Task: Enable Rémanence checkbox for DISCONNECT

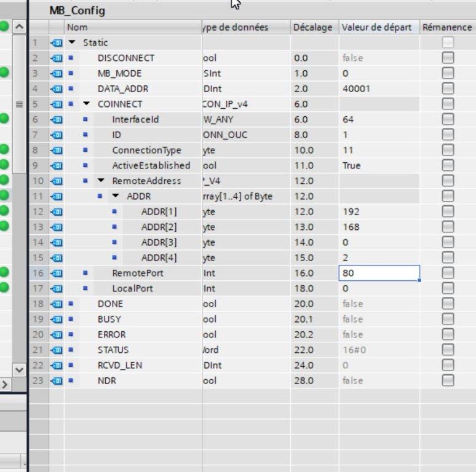Action: pos(447,58)
